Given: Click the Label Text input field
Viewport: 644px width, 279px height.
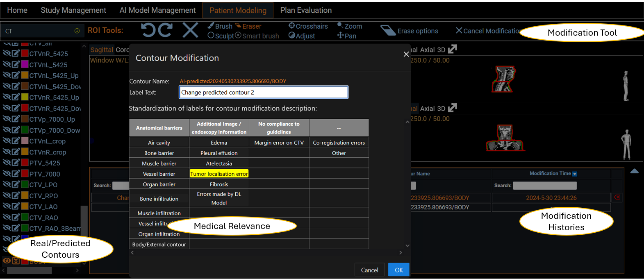Looking at the screenshot, I should coord(264,92).
